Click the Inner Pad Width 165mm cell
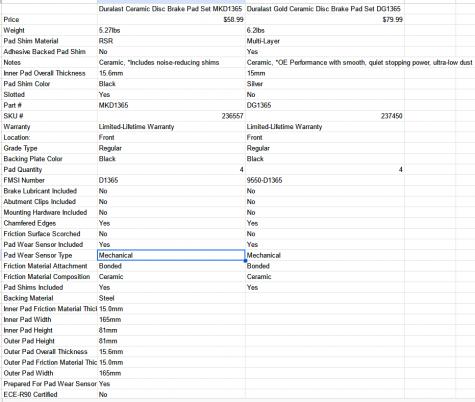The image size is (475, 402). [171, 319]
